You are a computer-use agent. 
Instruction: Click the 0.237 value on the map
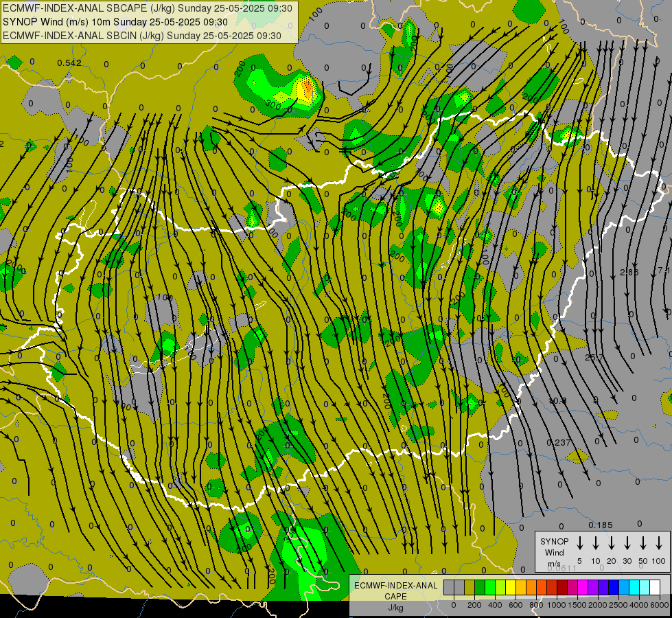559,443
